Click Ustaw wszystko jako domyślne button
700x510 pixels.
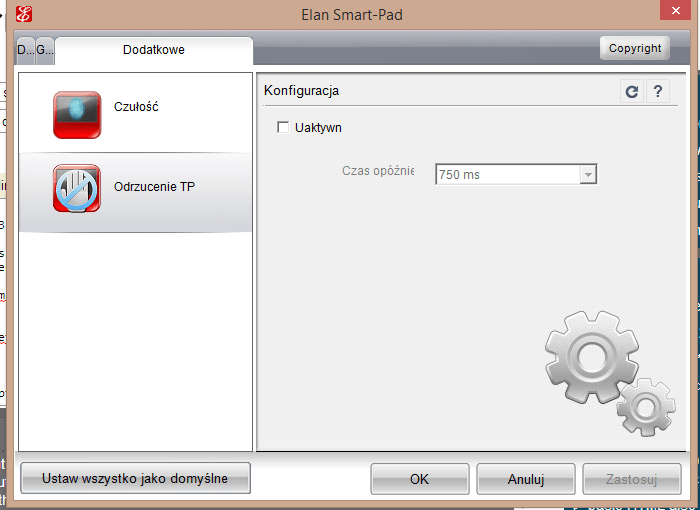[x=135, y=478]
